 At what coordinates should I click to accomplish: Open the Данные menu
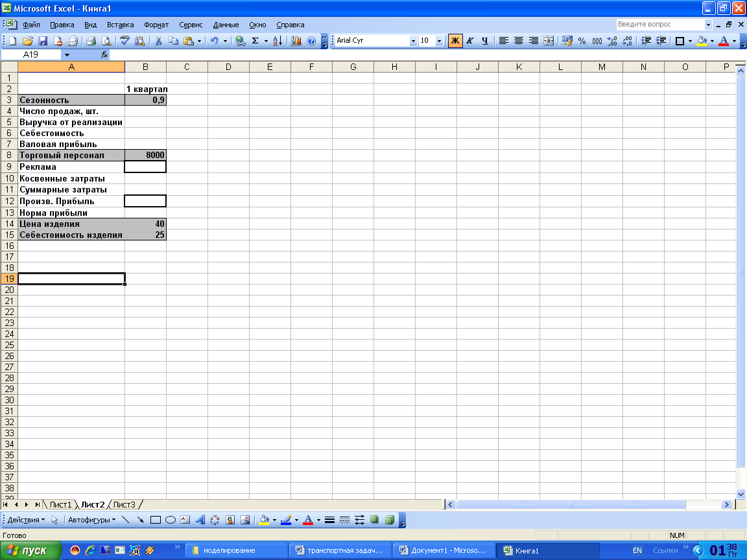point(226,25)
